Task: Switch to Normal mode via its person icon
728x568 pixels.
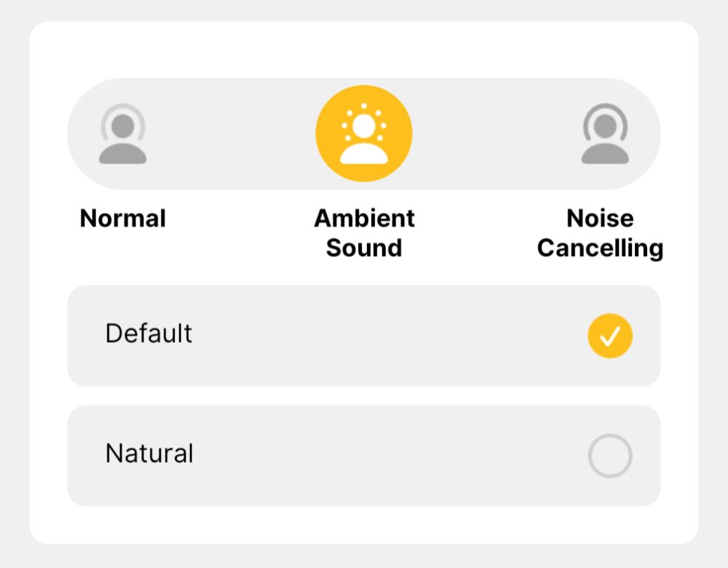Action: click(x=123, y=134)
